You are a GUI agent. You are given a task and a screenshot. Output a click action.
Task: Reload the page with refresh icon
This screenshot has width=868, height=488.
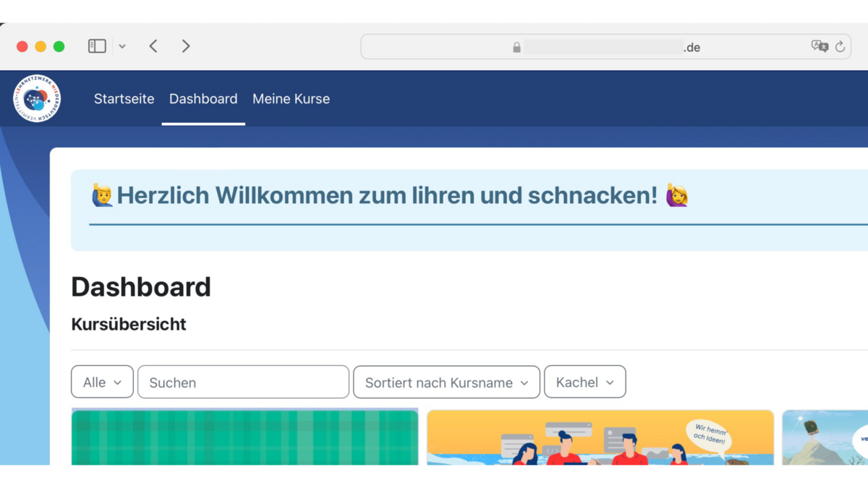840,47
